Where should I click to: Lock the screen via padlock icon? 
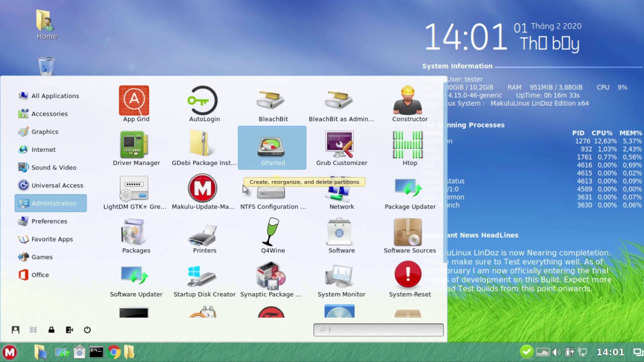point(51,330)
